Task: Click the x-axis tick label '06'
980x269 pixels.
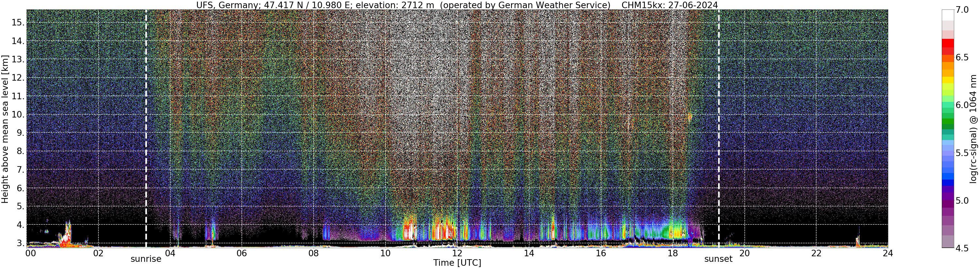Action: (242, 253)
